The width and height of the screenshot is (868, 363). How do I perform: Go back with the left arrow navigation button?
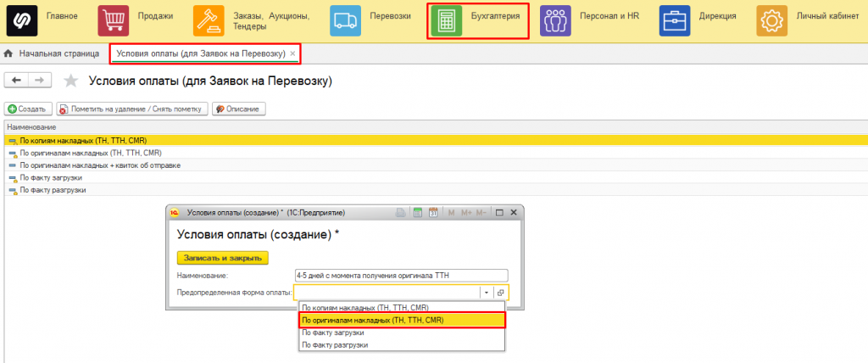click(x=16, y=81)
